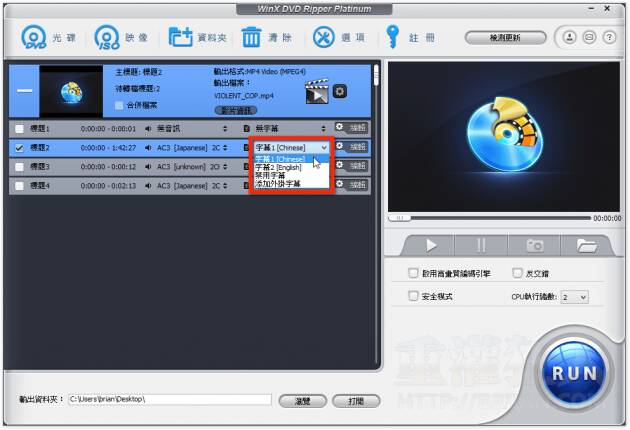Open AC3 [Japanese] audio selector on 標題2
630x430 pixels.
click(192, 148)
